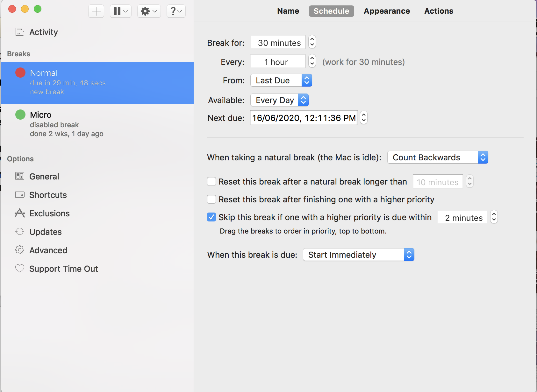Open the pause menu in the toolbar
This screenshot has height=392, width=537.
[x=121, y=11]
